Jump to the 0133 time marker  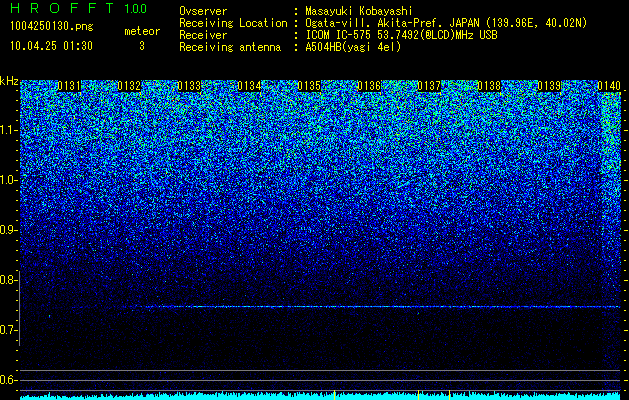(189, 86)
